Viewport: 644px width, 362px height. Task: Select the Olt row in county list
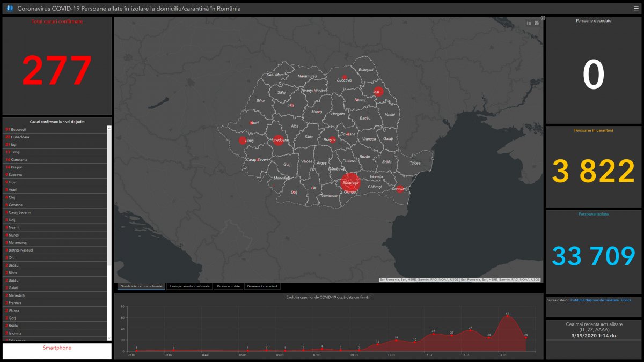(x=55, y=257)
